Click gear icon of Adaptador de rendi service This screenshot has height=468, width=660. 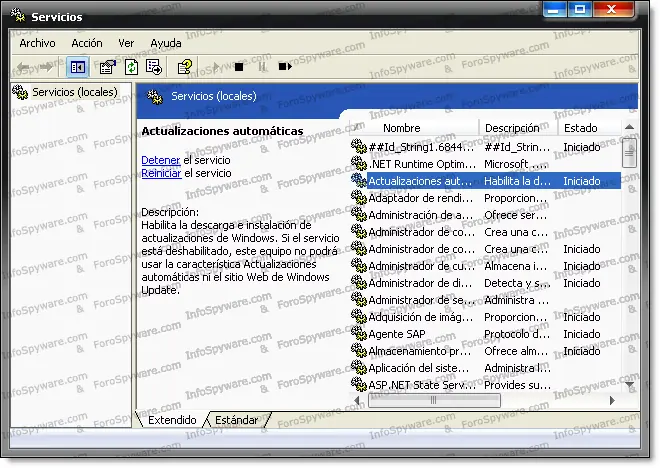pos(359,197)
